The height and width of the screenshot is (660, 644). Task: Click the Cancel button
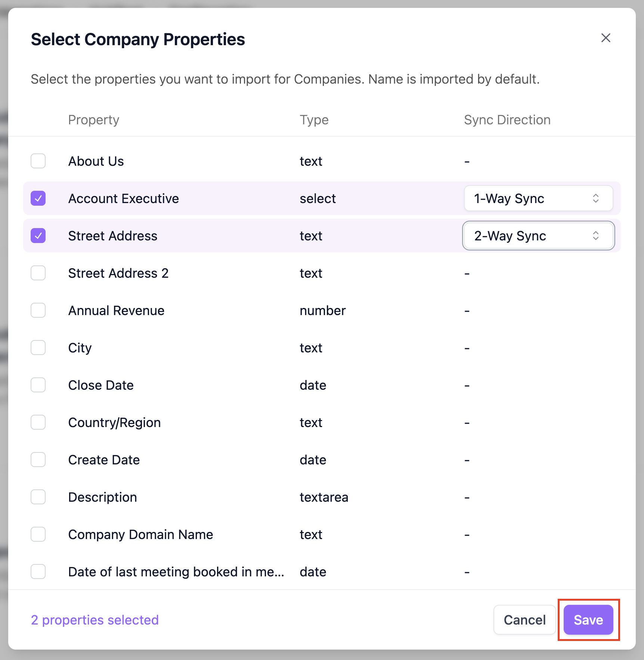click(524, 620)
